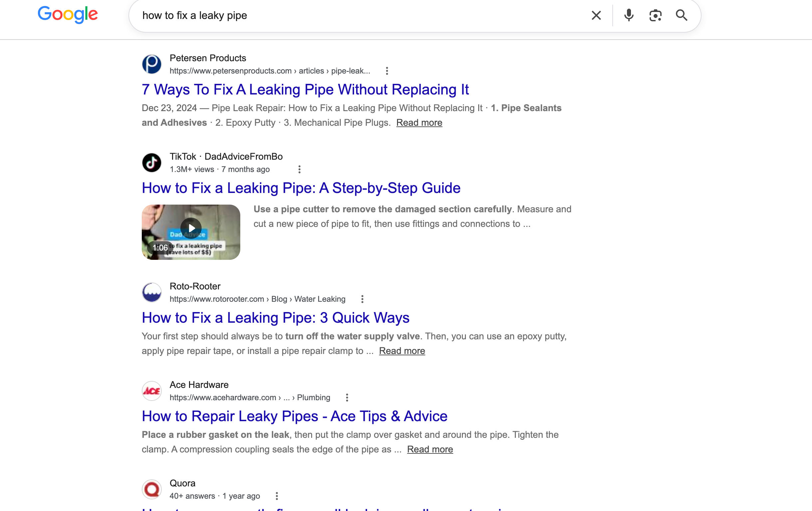The height and width of the screenshot is (511, 812).
Task: Open more options for the Roto-Rooter result
Action: (x=362, y=299)
